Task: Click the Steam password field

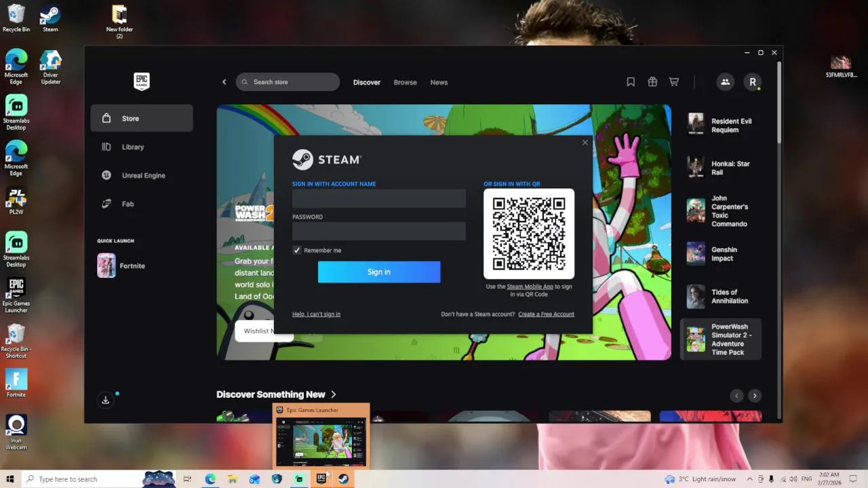Action: pyautogui.click(x=379, y=231)
